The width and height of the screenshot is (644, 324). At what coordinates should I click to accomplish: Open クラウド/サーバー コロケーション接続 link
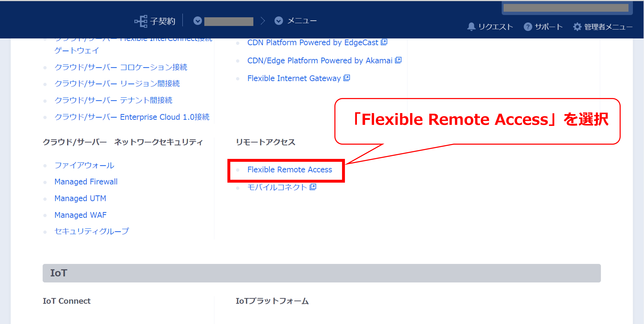point(120,67)
